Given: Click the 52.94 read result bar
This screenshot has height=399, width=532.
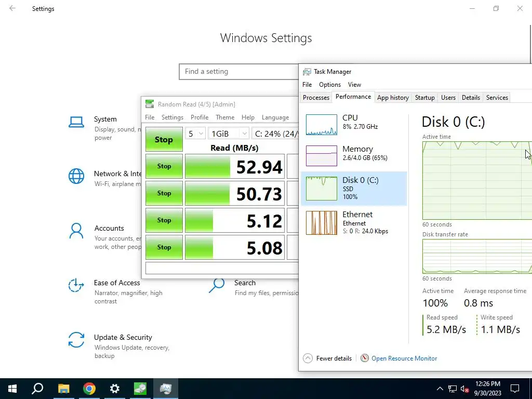Looking at the screenshot, I should pos(234,166).
